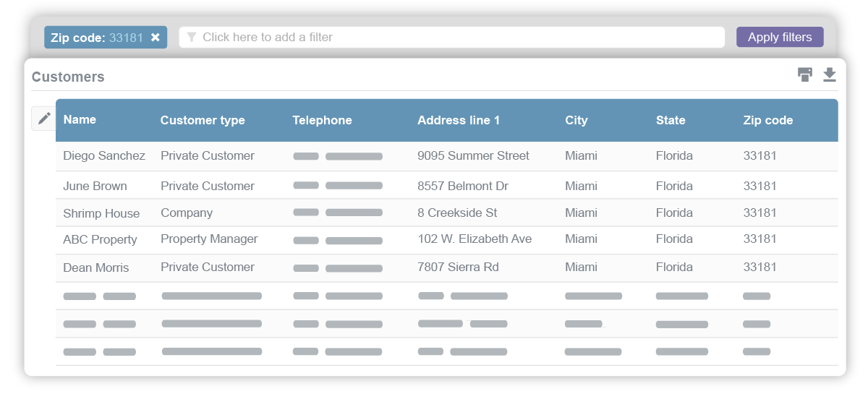Sort by the Name column header

coord(80,120)
